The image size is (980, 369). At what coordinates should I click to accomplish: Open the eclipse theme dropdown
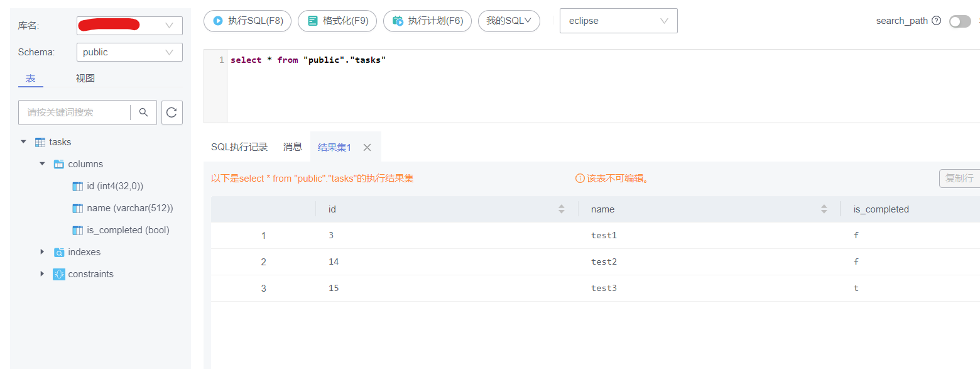coord(618,21)
